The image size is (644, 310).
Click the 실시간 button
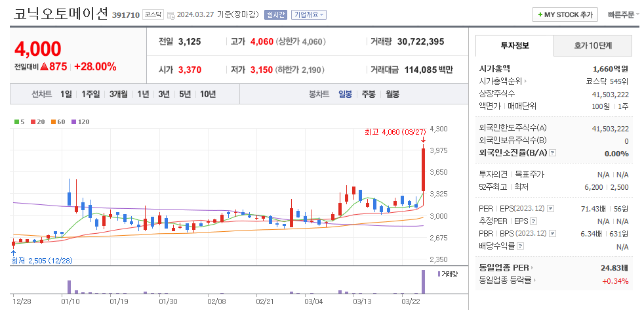point(276,15)
